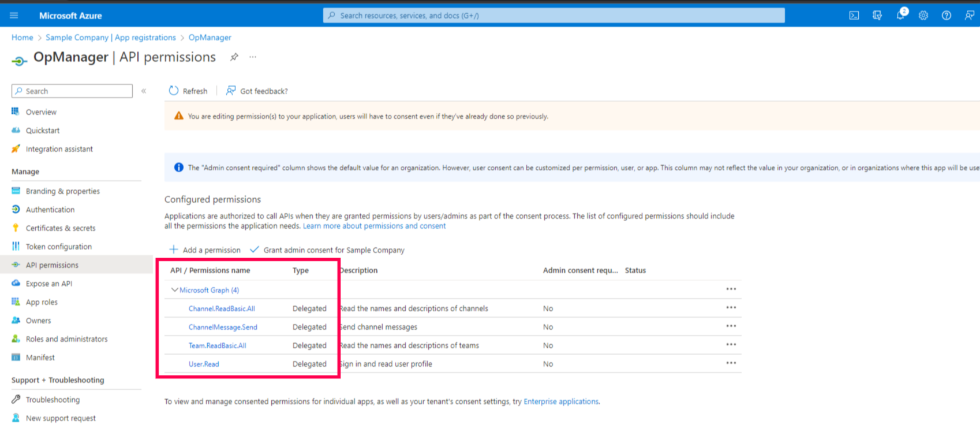
Task: Open the Team.ReadBasic.All permission
Action: [218, 345]
